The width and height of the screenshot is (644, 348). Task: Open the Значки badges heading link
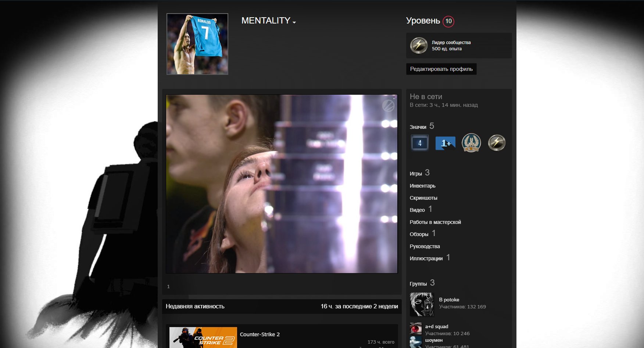418,127
